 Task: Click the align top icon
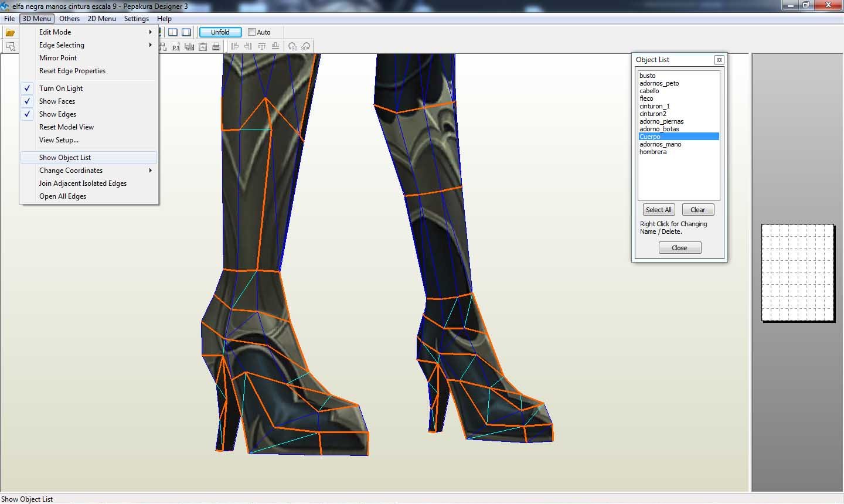(261, 46)
